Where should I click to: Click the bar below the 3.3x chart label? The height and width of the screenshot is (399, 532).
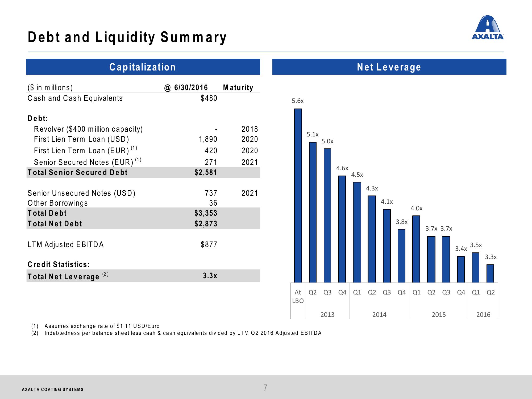pyautogui.click(x=490, y=273)
